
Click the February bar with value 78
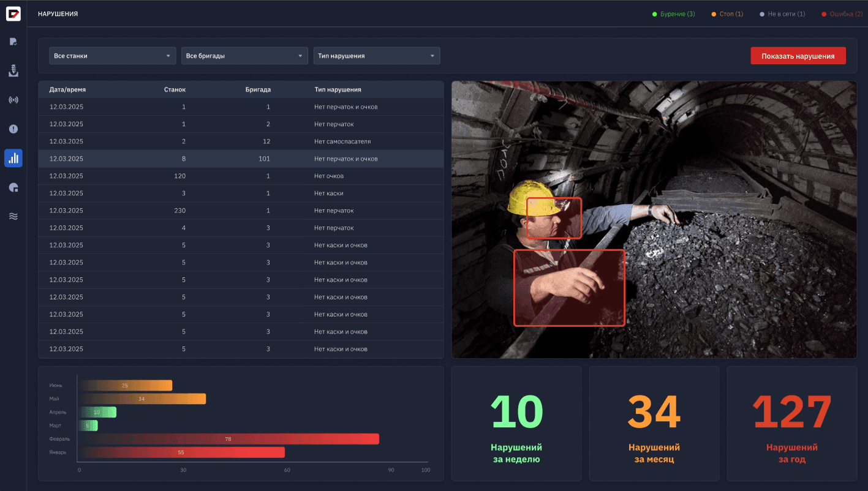click(x=230, y=439)
